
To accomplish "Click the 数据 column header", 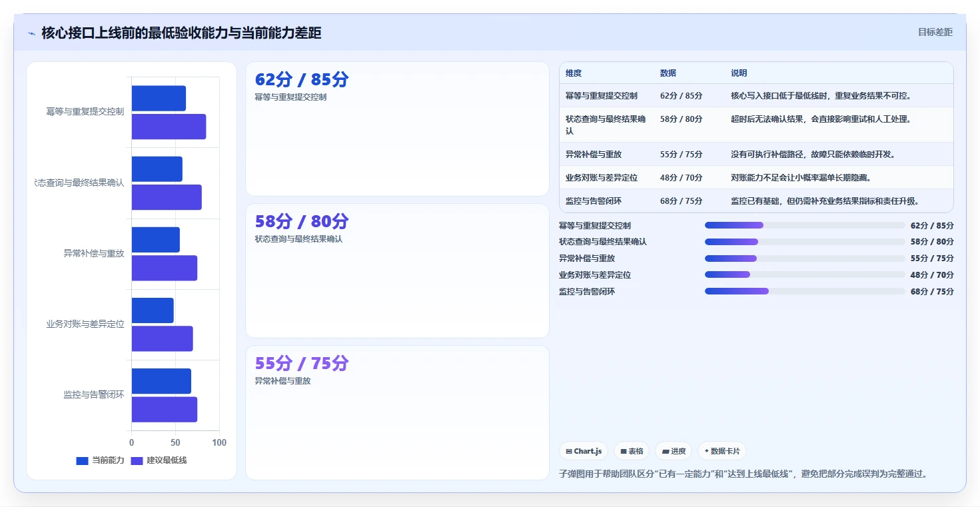I will (x=668, y=73).
